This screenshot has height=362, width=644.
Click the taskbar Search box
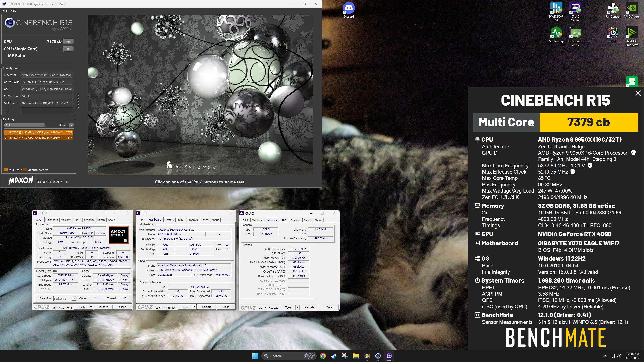click(x=289, y=356)
